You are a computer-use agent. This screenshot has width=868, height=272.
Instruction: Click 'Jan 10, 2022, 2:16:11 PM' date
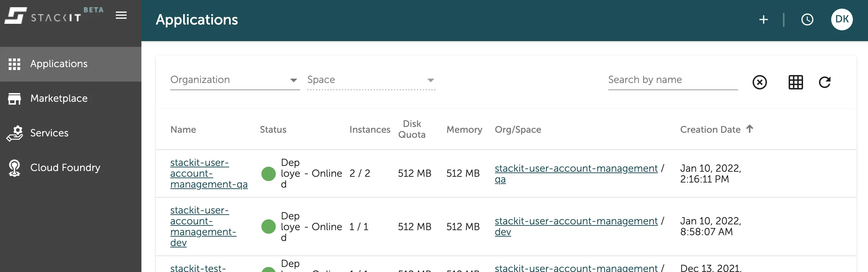point(711,174)
